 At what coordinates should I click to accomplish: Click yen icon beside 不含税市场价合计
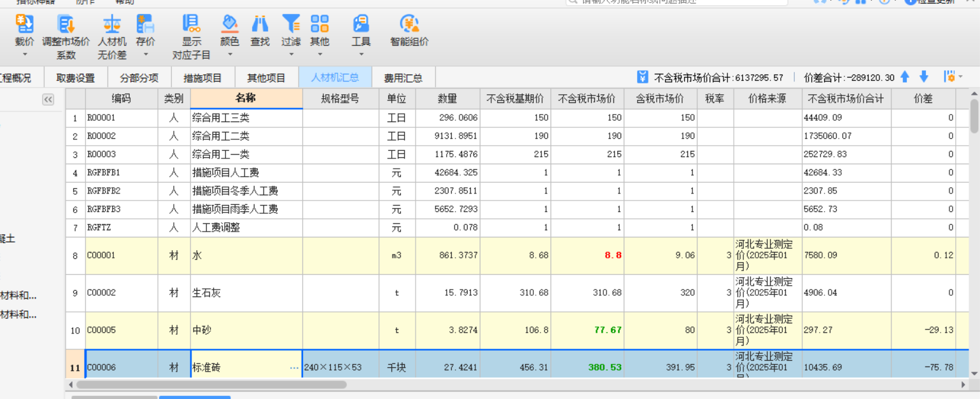643,77
